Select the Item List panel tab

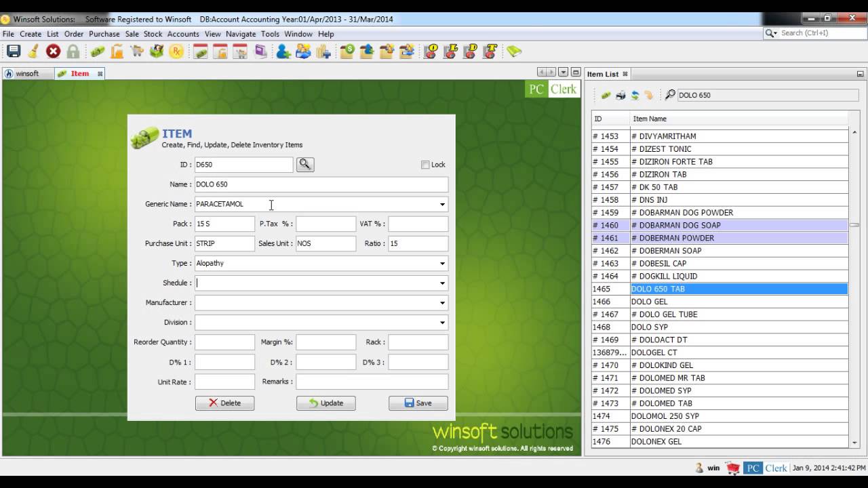pos(603,74)
